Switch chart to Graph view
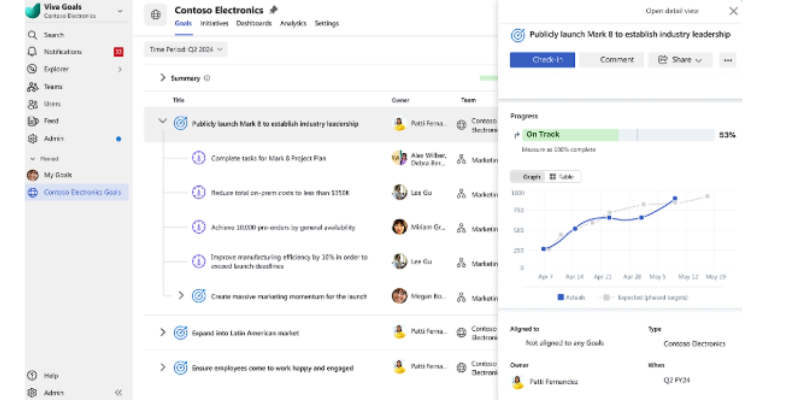The width and height of the screenshot is (800, 400). pos(528,177)
